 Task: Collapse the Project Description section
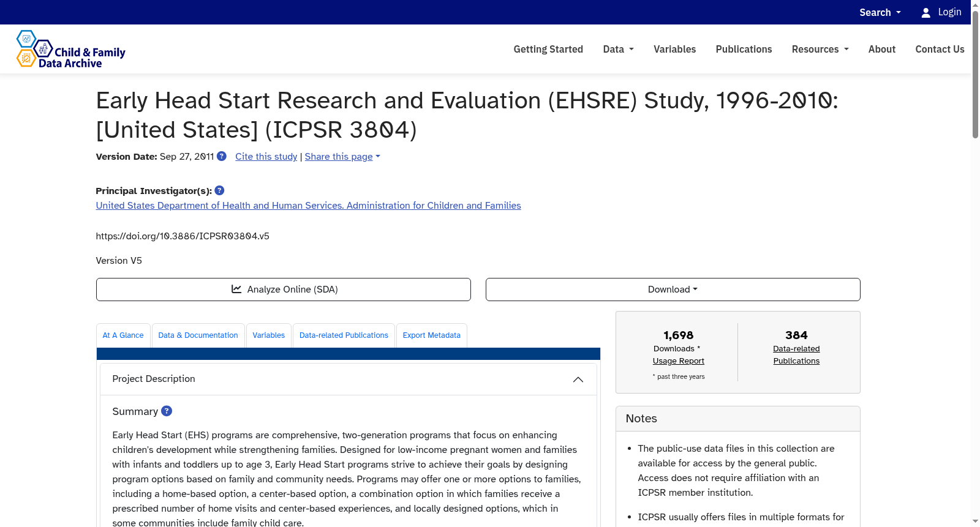578,379
